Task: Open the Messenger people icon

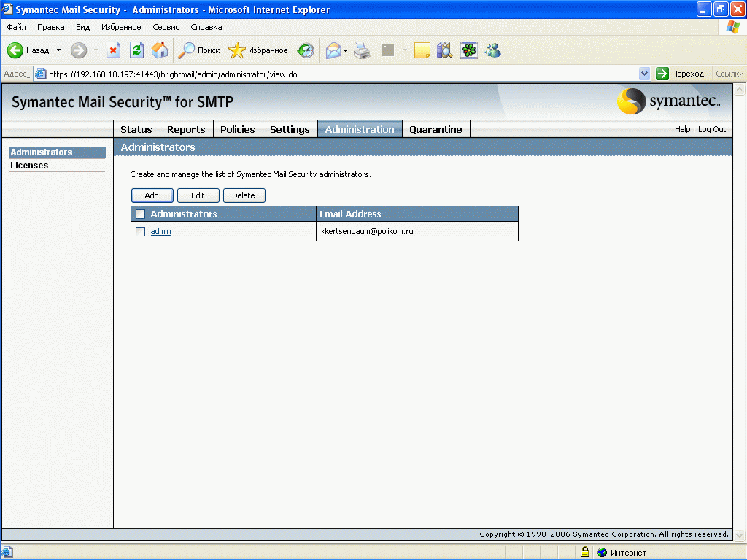Action: coord(492,50)
